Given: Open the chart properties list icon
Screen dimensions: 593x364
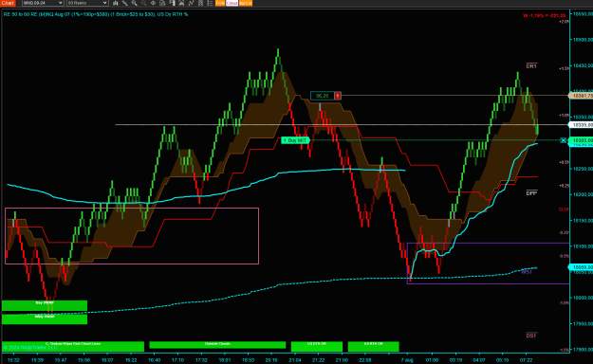Looking at the screenshot, I should point(210,3).
